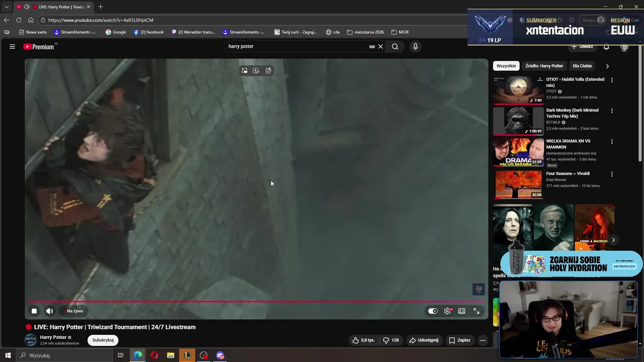Open the YouTube guide hamburger menu
This screenshot has width=644, height=362.
(12, 46)
